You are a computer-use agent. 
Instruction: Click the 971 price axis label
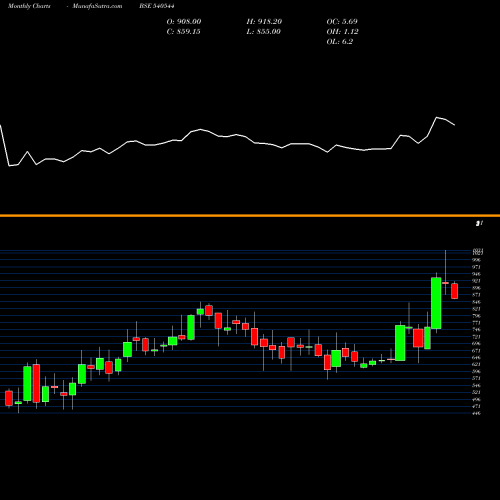pyautogui.click(x=477, y=267)
